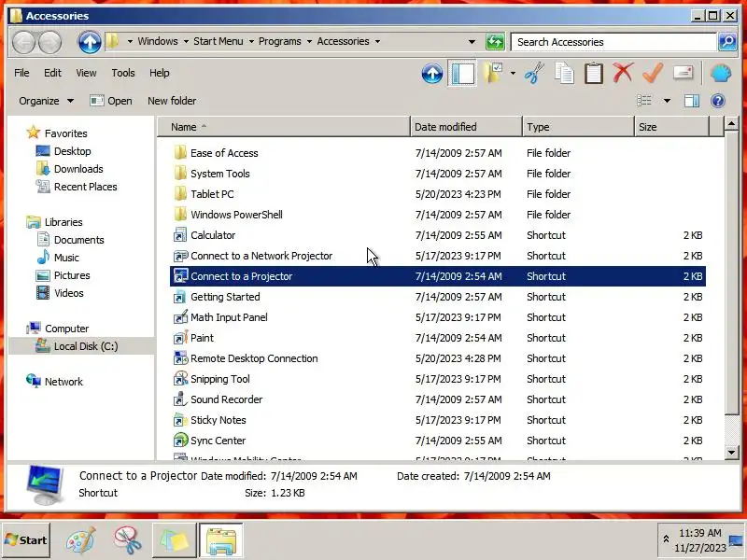
Task: Click the scroll up arrow of the file list
Action: pos(731,124)
